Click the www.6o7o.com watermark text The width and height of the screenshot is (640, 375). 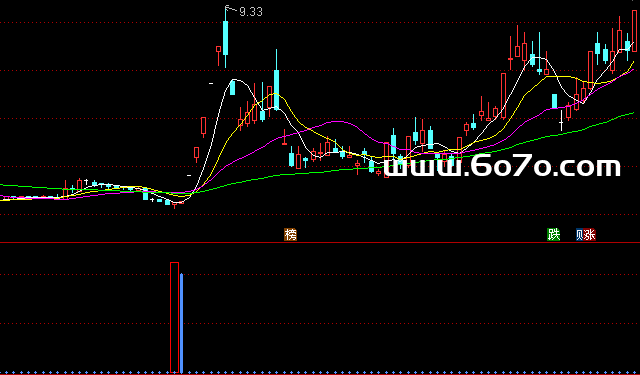point(502,166)
